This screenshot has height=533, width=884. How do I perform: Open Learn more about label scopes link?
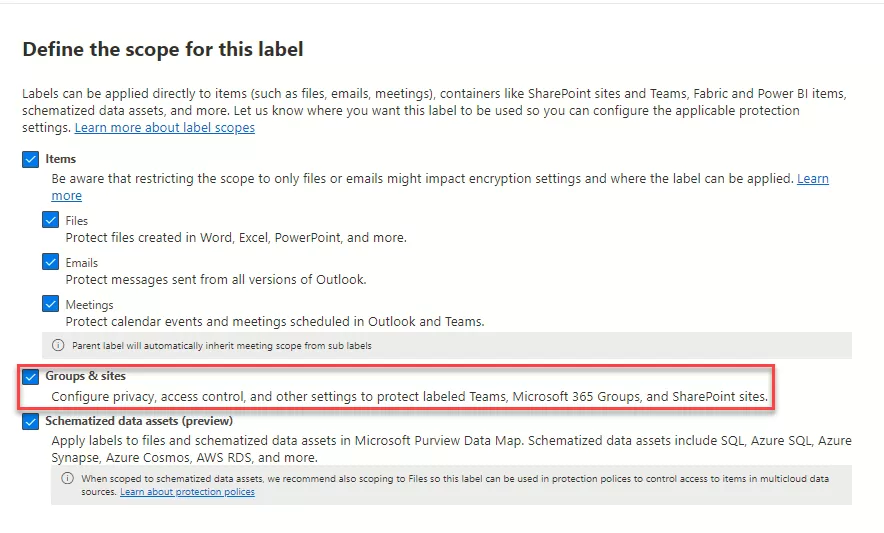[x=164, y=128]
